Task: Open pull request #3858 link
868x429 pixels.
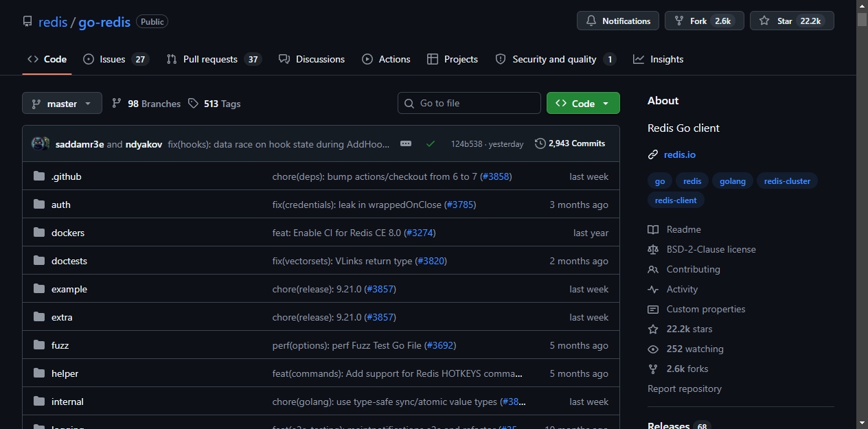Action: pos(496,176)
